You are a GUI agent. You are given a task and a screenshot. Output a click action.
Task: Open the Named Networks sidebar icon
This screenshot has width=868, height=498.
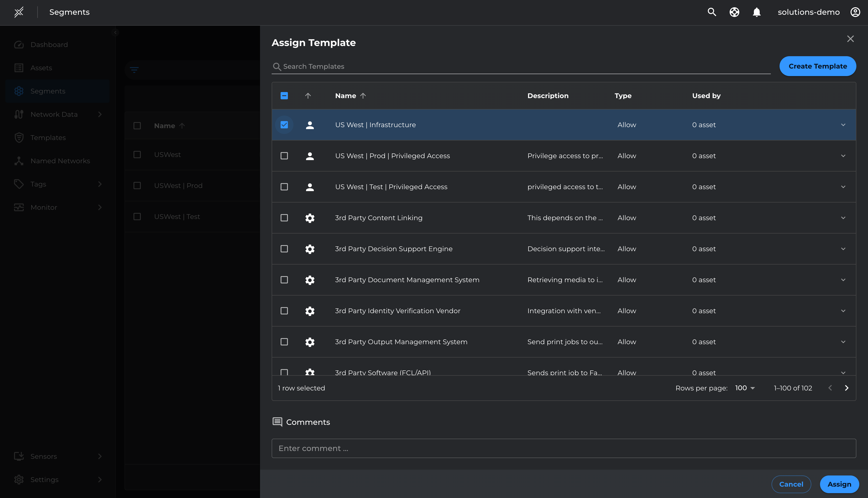pyautogui.click(x=19, y=161)
